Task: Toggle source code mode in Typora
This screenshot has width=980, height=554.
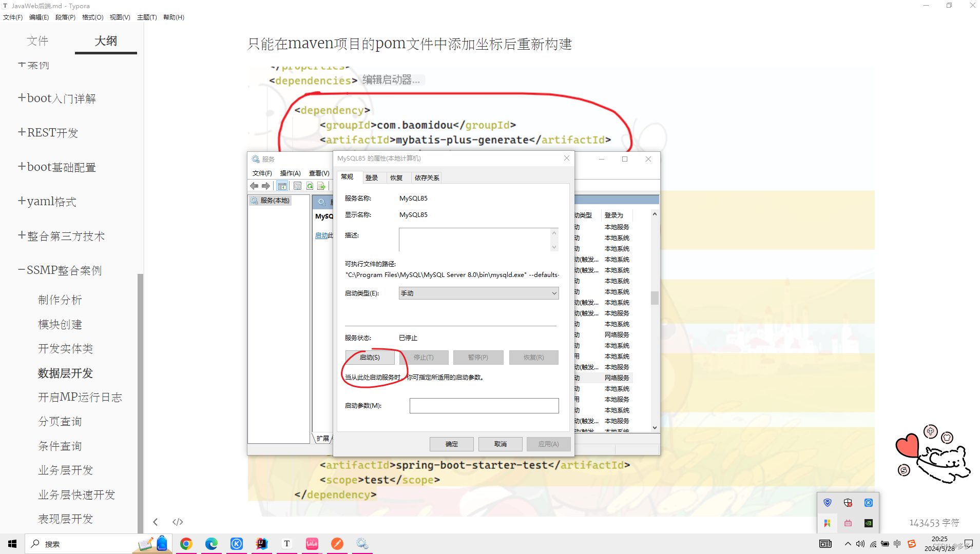Action: pos(178,522)
